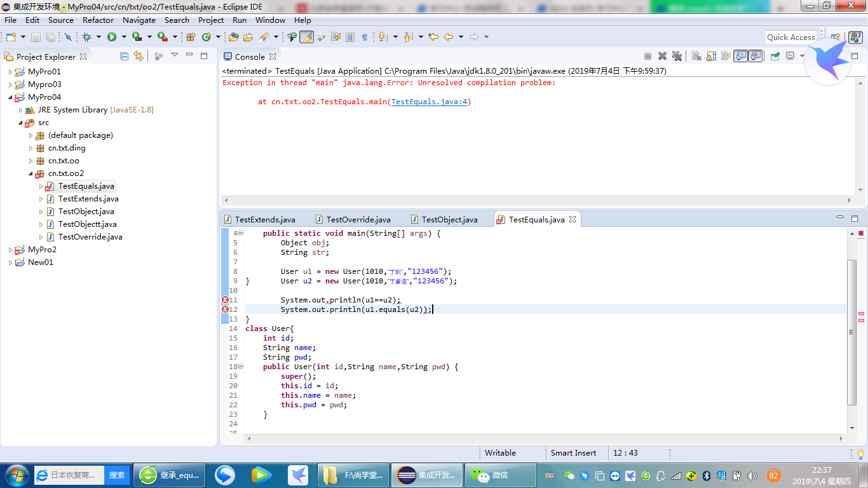This screenshot has width=868, height=488.
Task: Click the Open Type icon
Action: coord(233,37)
